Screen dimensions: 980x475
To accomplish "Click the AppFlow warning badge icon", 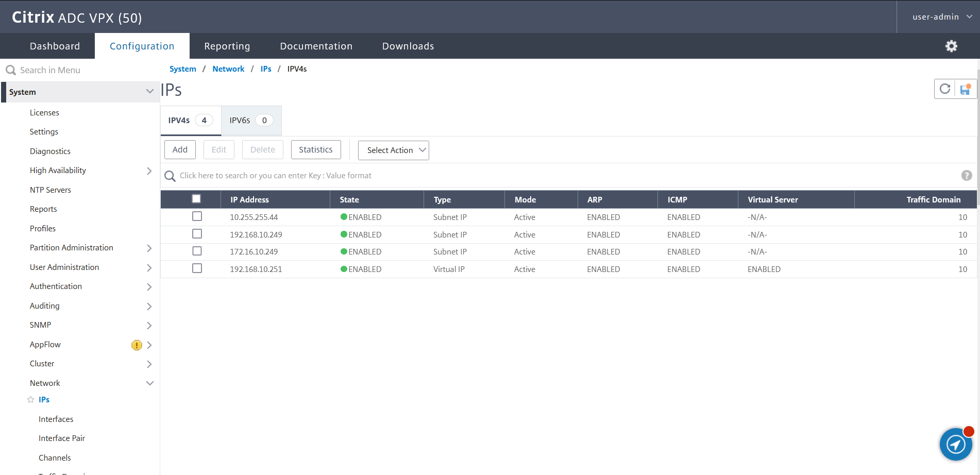I will pos(137,345).
